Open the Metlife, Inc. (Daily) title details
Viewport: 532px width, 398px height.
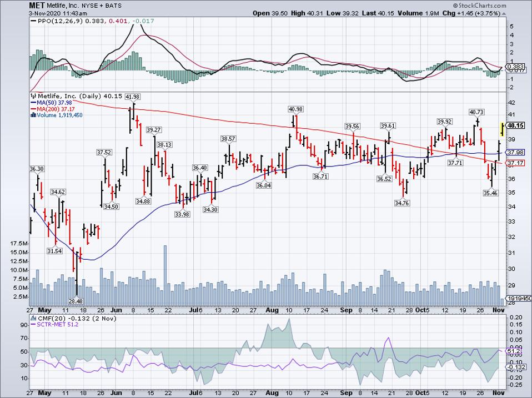point(81,95)
